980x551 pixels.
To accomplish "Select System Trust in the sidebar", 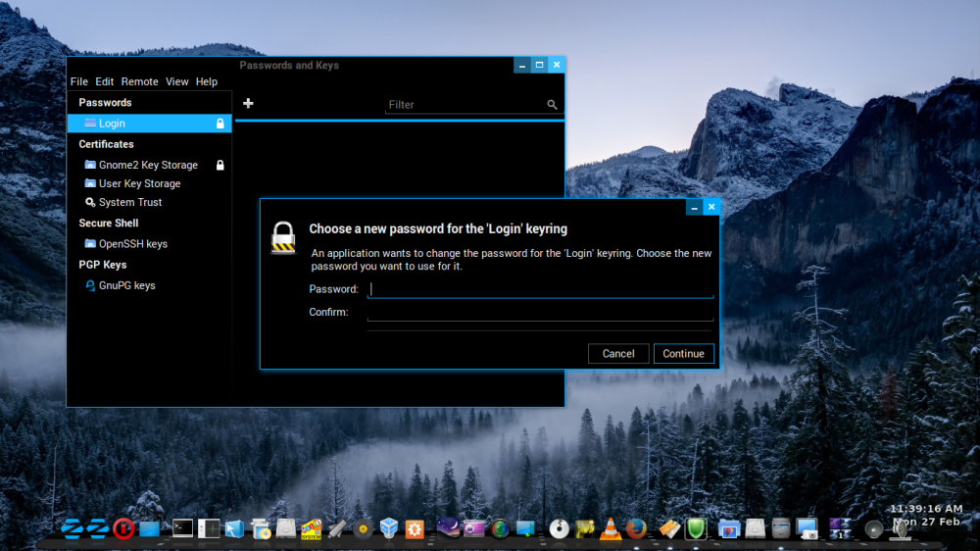I will point(129,202).
